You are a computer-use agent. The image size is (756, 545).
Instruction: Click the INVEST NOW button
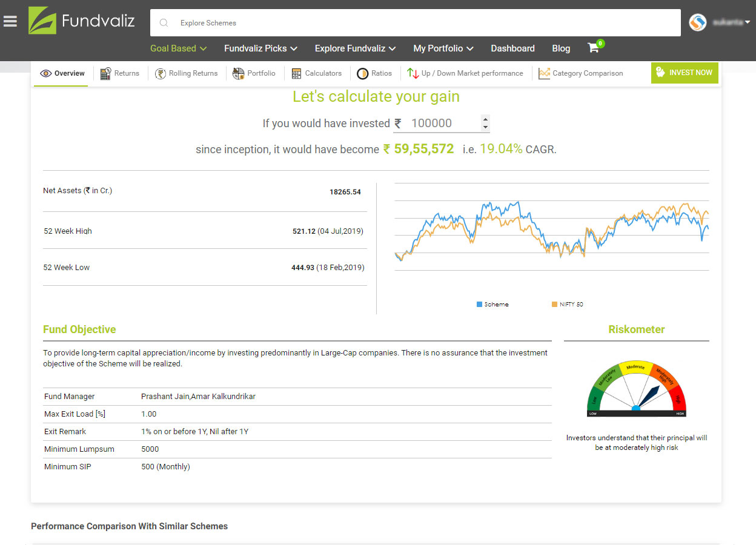click(x=685, y=73)
